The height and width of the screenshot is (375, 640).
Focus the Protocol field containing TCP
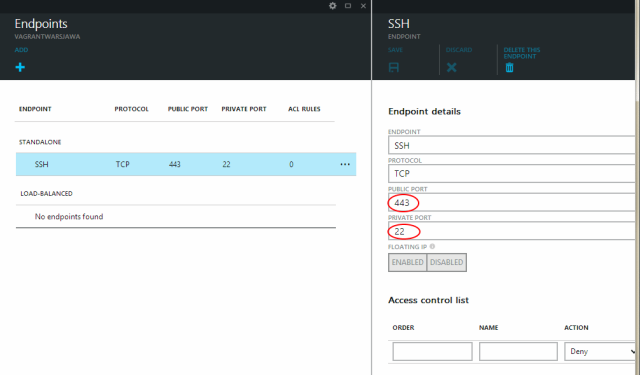(x=511, y=173)
